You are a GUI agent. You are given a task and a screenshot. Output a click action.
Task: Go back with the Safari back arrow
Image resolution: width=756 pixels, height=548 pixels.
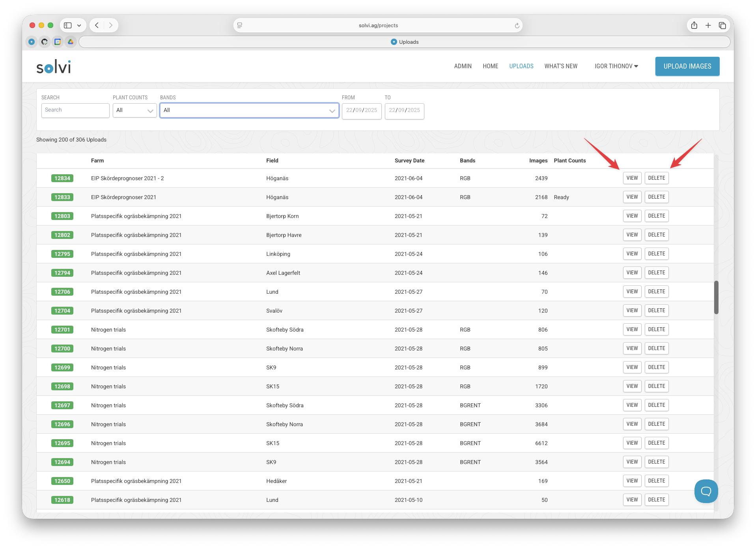(x=97, y=25)
